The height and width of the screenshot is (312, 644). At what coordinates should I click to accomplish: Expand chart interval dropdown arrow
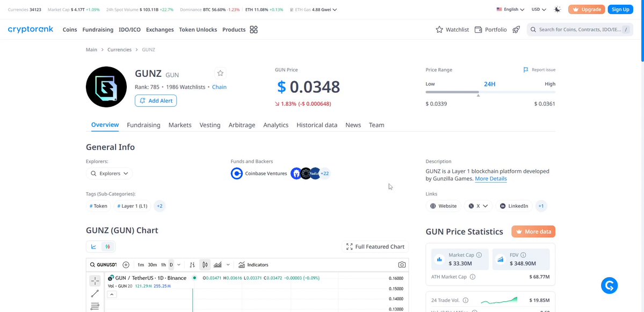[179, 265]
